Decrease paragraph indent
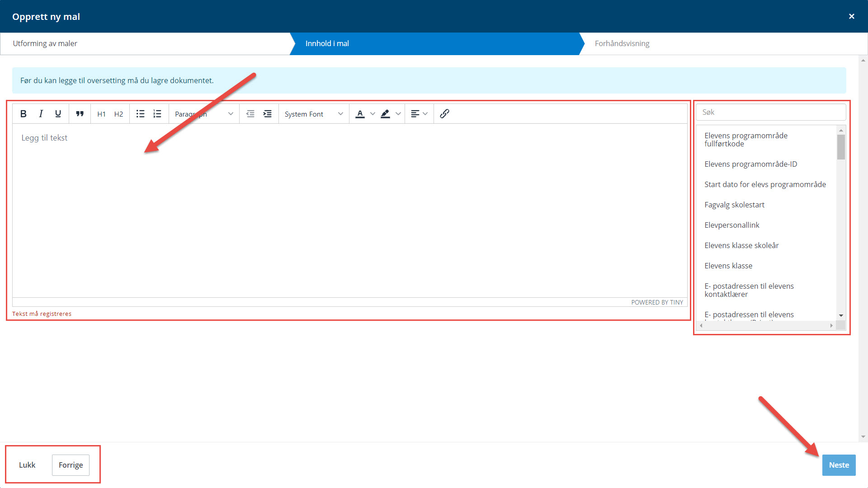The image size is (868, 488). pyautogui.click(x=250, y=114)
